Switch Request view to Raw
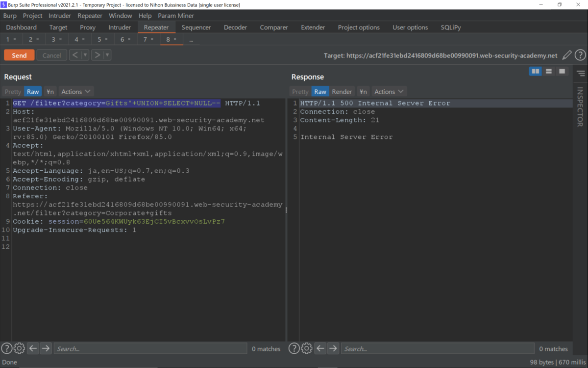Screen dimensions: 588x368 point(33,92)
